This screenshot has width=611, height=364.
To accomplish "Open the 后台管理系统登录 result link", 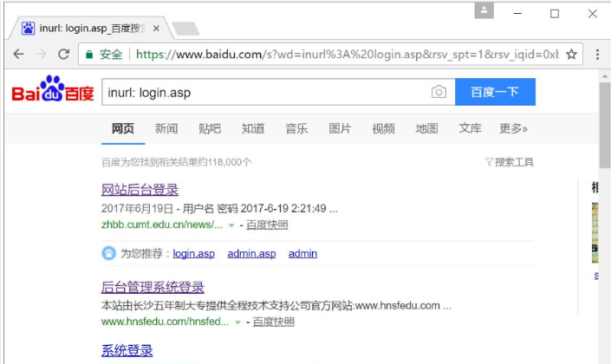I will 153,287.
